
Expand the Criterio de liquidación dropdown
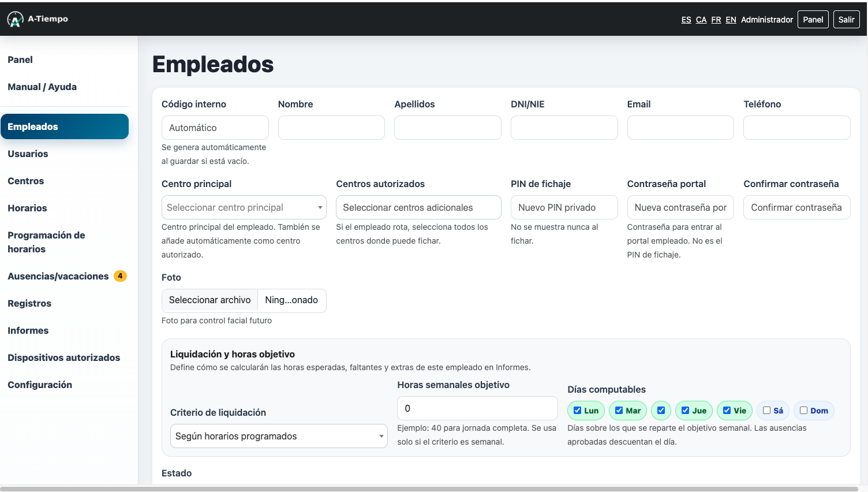279,436
